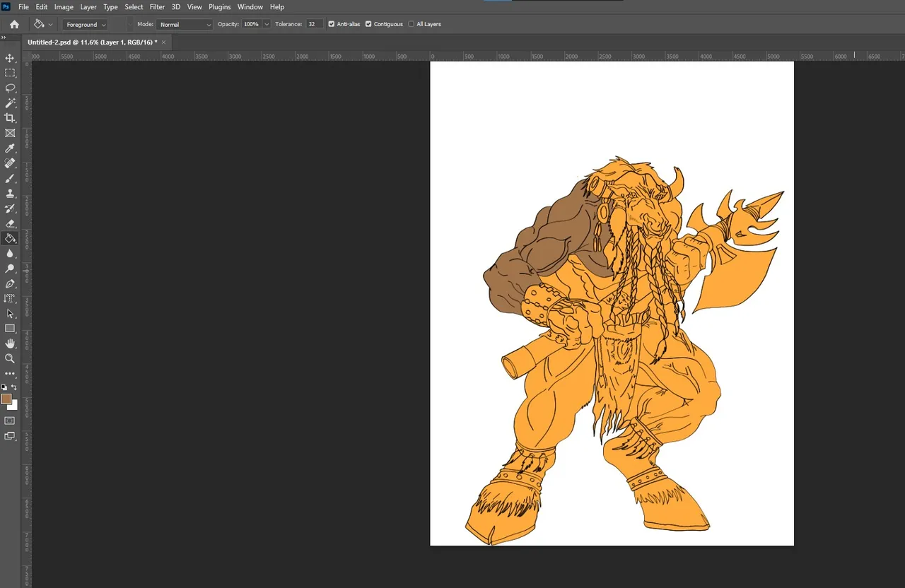Click the foreground brown color swatch
This screenshot has width=905, height=588.
point(6,399)
